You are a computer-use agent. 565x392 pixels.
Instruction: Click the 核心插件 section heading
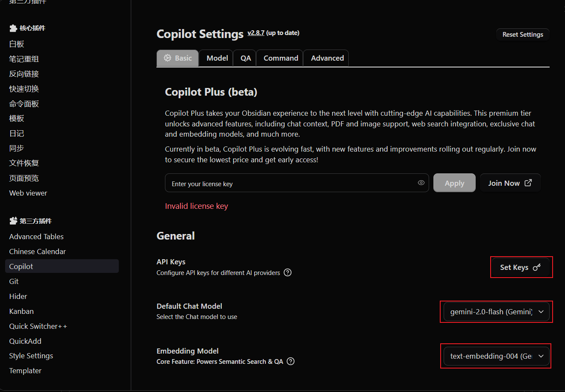tap(27, 28)
